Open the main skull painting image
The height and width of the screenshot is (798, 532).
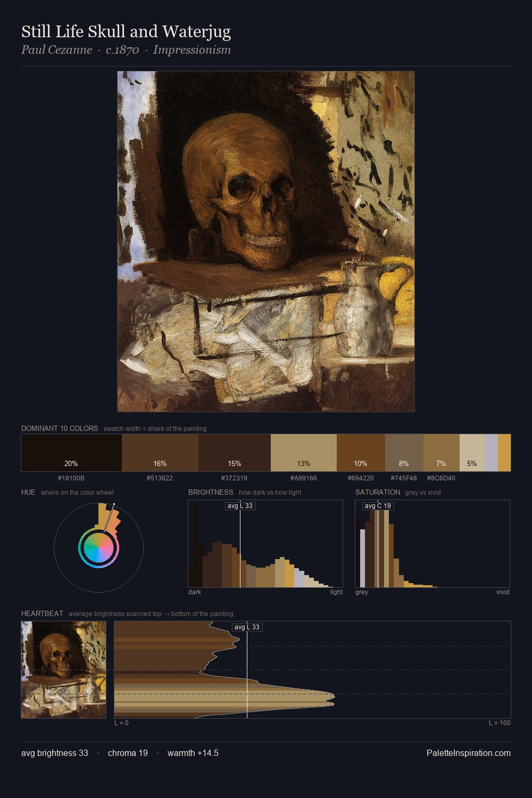coord(266,242)
